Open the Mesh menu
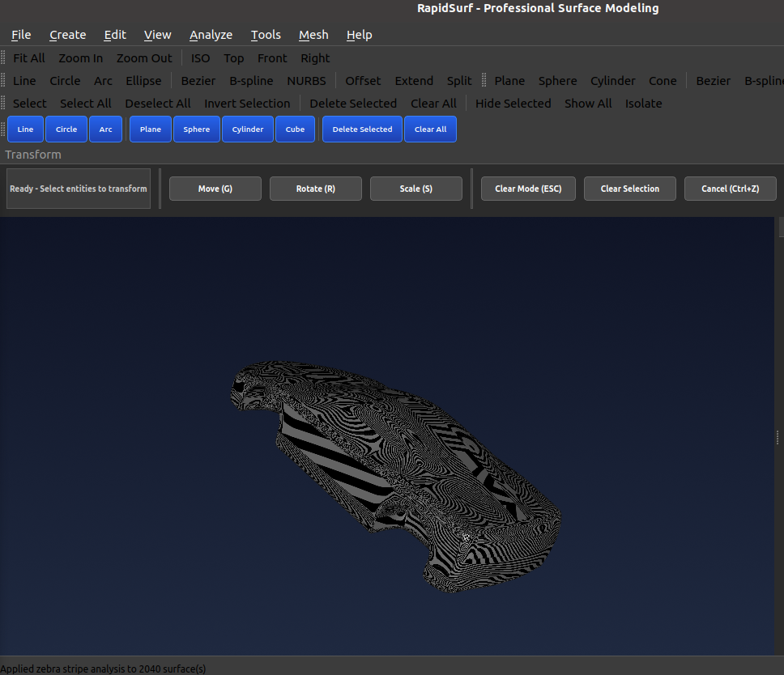 click(313, 35)
